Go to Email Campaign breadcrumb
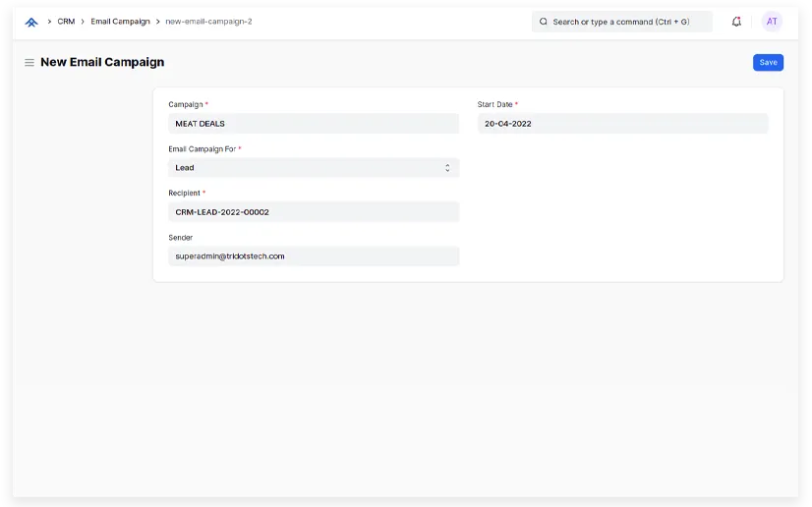812x507 pixels. click(x=120, y=22)
